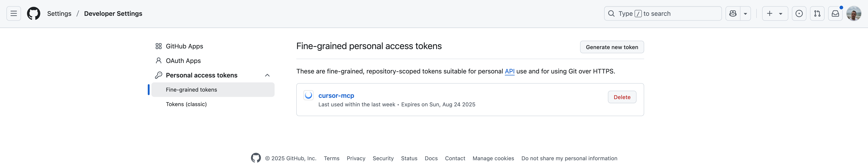This screenshot has height=164, width=868.
Task: Click the footer GitHub logo
Action: point(256,158)
